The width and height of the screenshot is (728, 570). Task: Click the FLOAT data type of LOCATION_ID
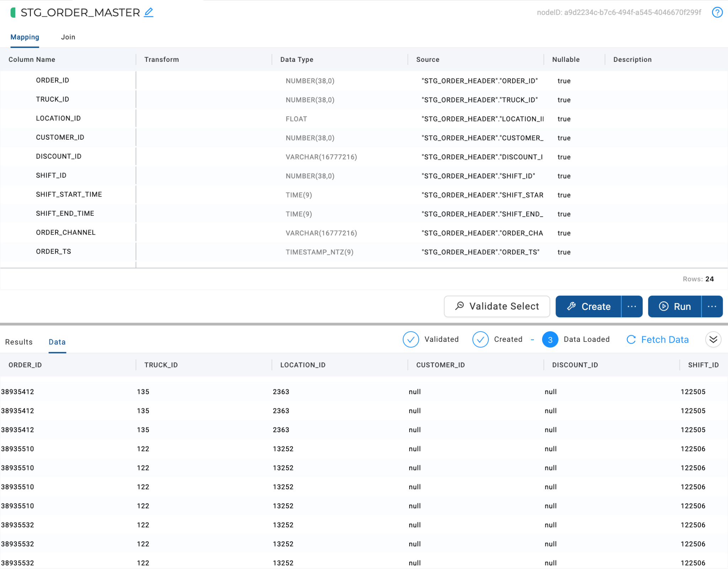(x=296, y=119)
